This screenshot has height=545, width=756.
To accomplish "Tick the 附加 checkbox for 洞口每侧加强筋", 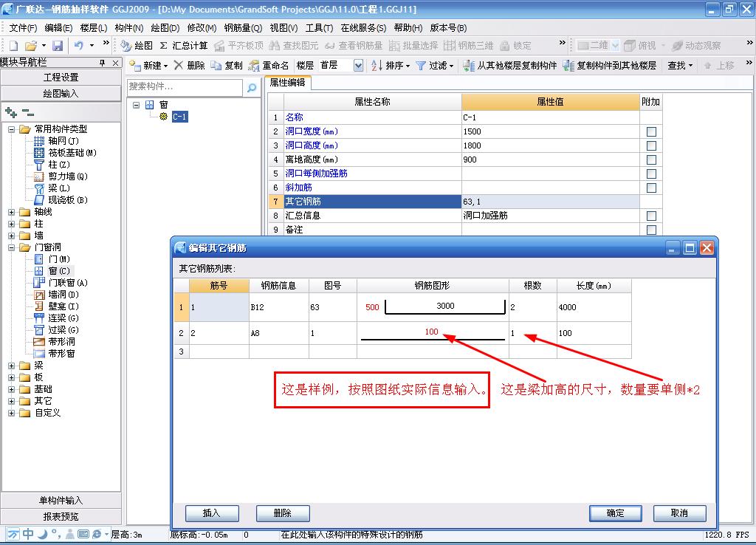I will (x=651, y=174).
